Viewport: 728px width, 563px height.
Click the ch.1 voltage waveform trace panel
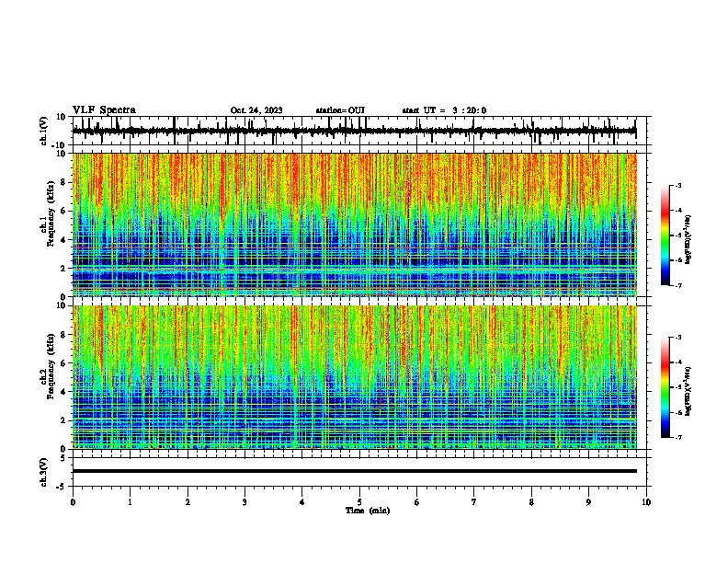tap(361, 131)
